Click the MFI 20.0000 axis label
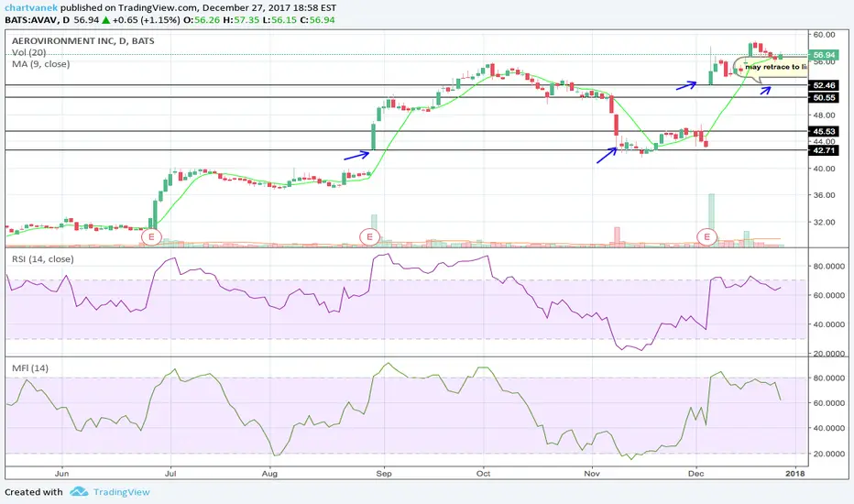The width and height of the screenshot is (854, 504). (x=829, y=454)
